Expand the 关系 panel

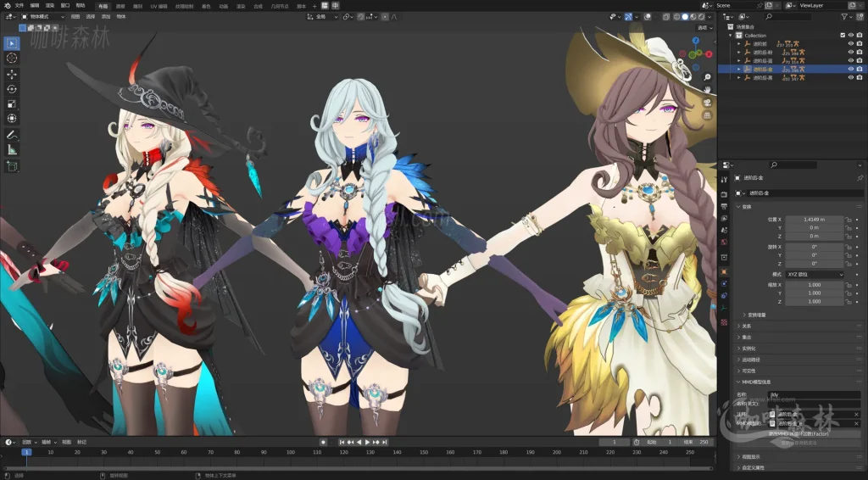(744, 327)
